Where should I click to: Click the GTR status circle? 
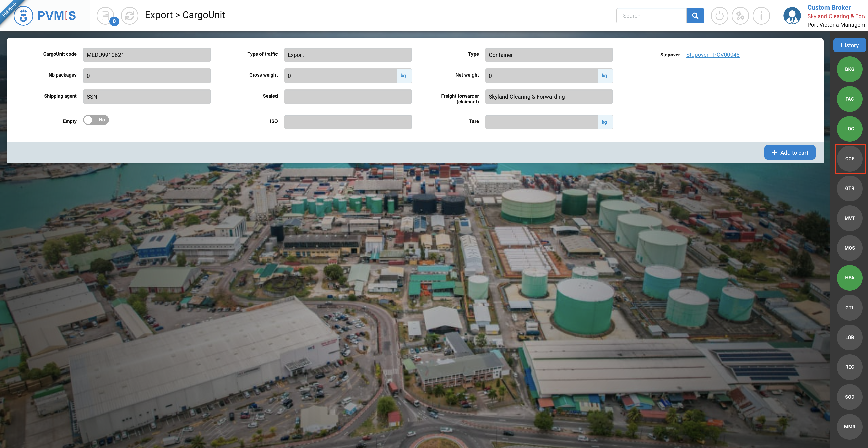click(x=849, y=189)
